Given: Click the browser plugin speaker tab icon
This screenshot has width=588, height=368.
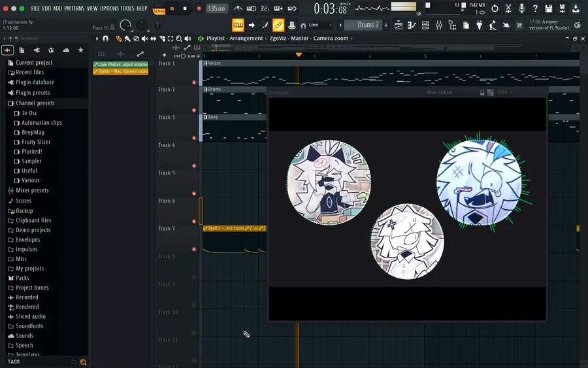Looking at the screenshot, I should tap(37, 50).
